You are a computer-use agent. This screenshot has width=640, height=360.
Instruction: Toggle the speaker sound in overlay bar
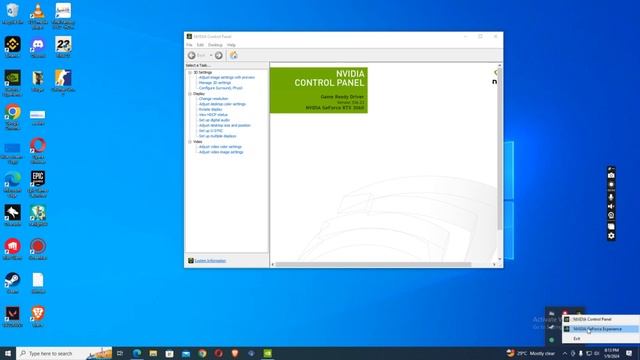[611, 206]
